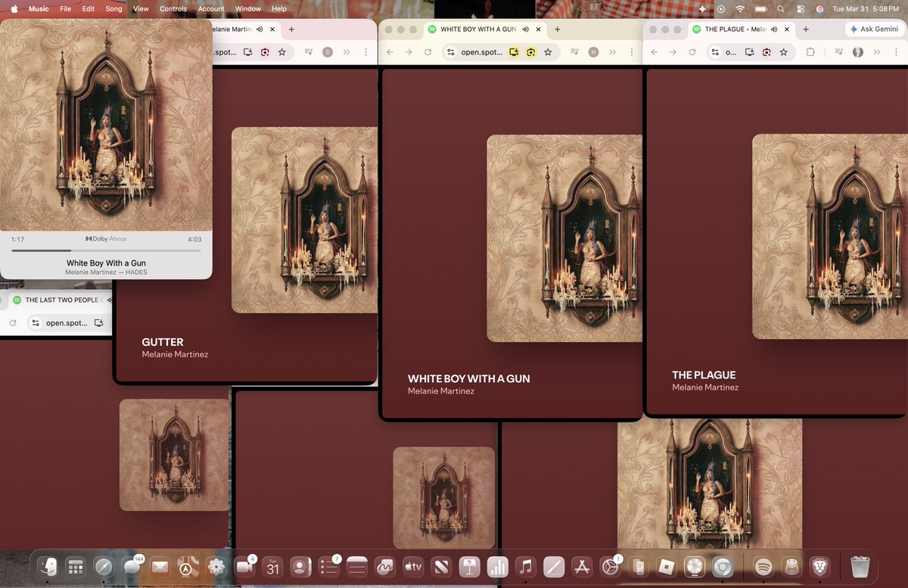Open the File menu
The width and height of the screenshot is (908, 588).
(x=66, y=9)
